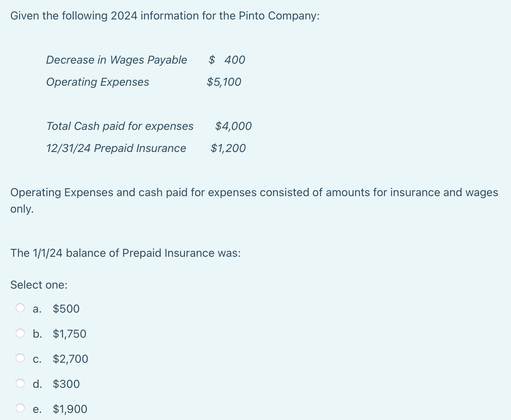Click the answer label $2,700
511x420 pixels.
click(x=70, y=359)
